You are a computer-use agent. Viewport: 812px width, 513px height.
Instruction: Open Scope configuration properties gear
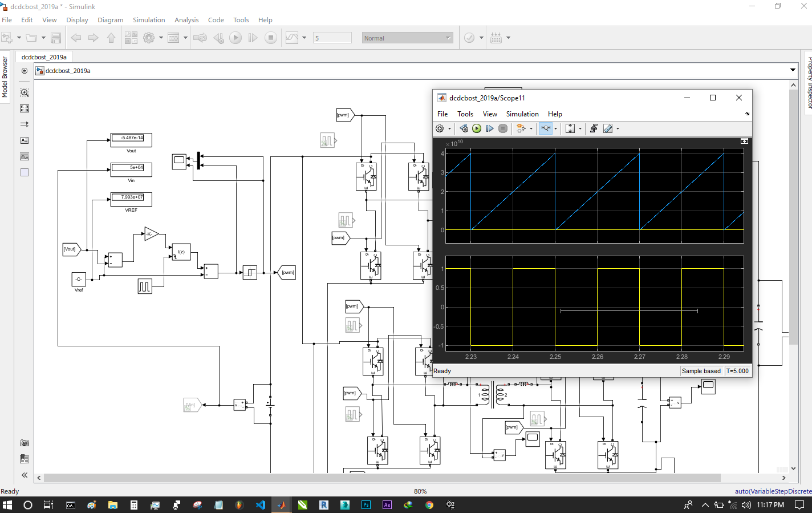click(x=440, y=128)
